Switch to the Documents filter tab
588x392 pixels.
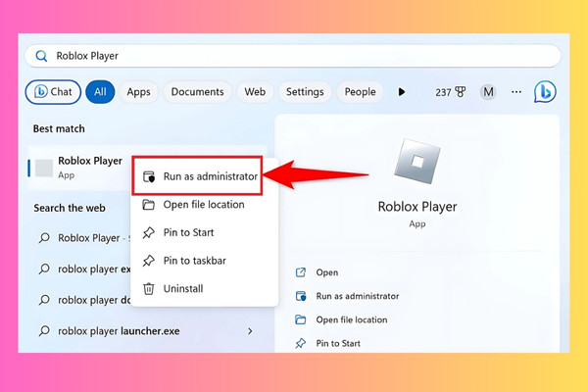point(197,92)
